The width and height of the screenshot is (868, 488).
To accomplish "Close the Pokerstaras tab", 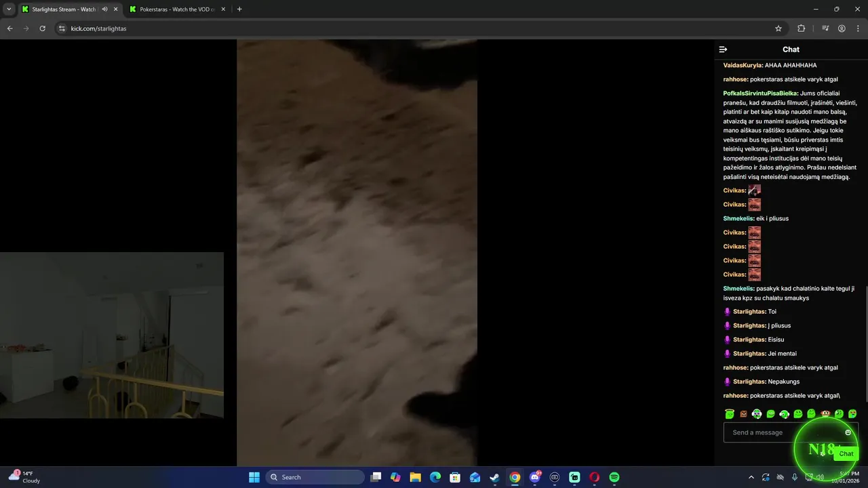I will [223, 9].
